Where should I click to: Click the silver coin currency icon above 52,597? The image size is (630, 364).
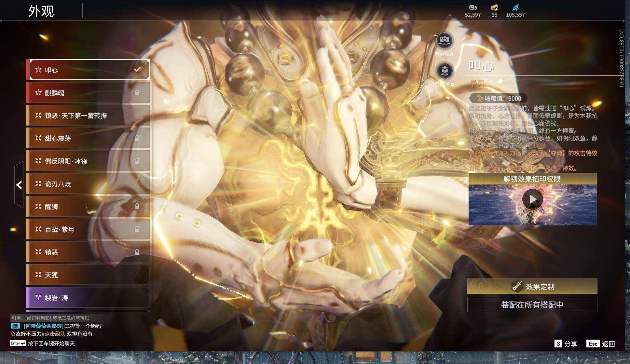click(x=472, y=7)
